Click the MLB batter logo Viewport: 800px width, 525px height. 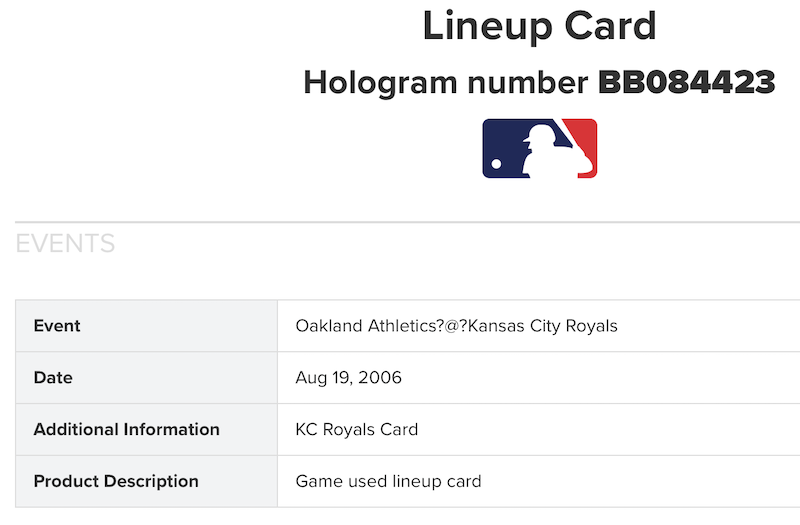point(540,148)
